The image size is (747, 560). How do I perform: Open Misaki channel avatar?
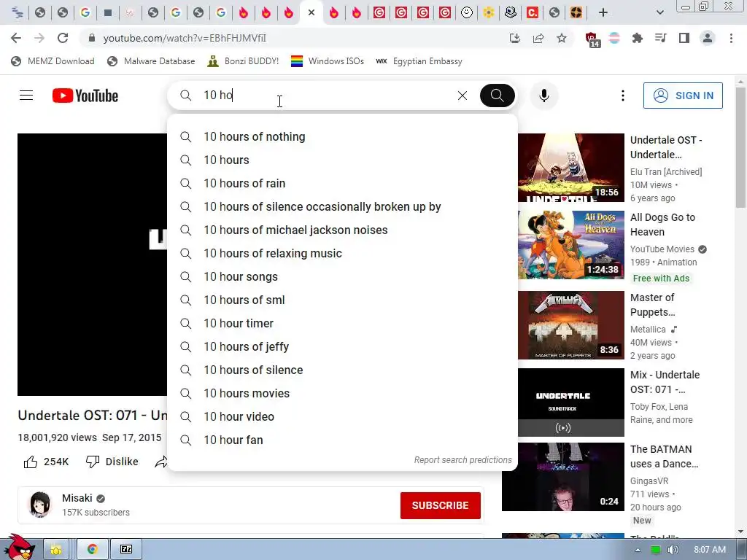tap(40, 505)
